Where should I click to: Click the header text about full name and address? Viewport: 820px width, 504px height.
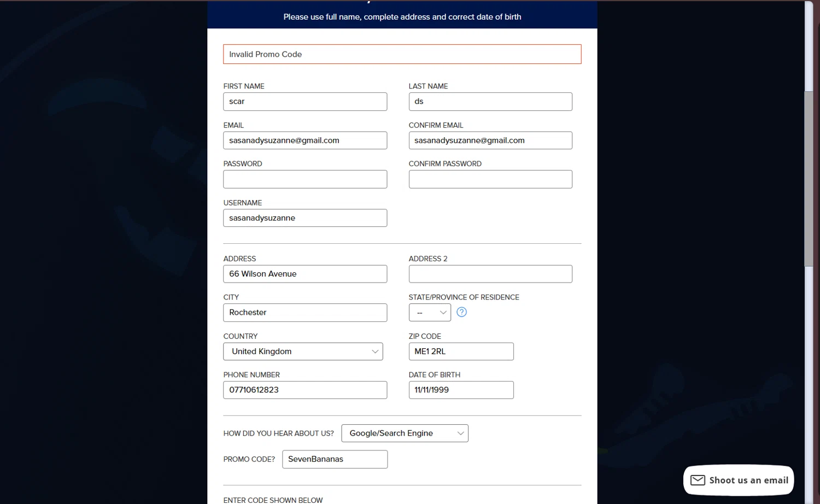[402, 17]
